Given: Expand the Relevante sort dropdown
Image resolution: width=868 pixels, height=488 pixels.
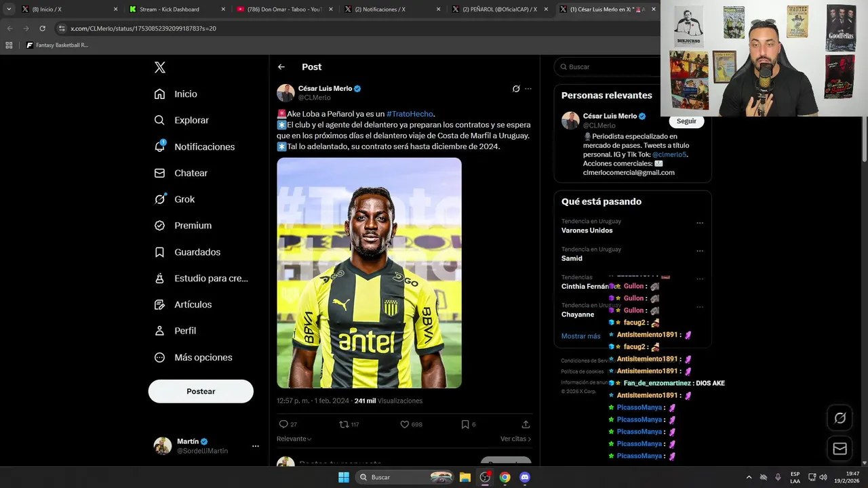Looking at the screenshot, I should click(294, 439).
